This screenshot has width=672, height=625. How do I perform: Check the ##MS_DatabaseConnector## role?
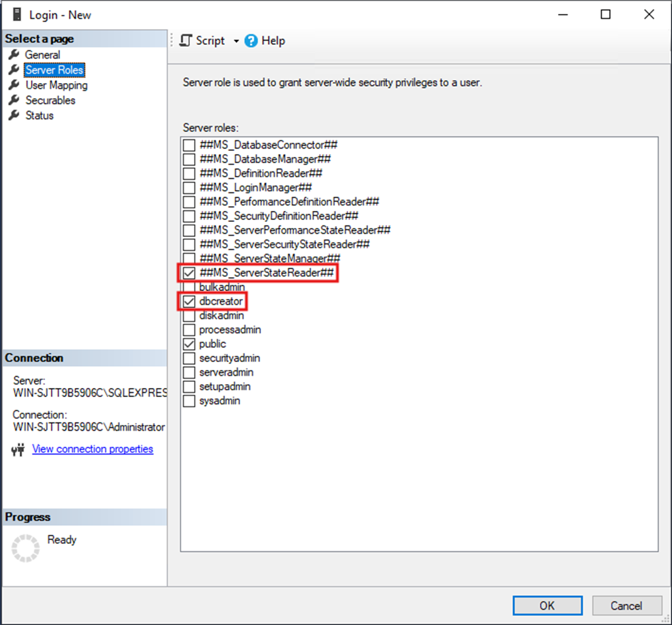[x=189, y=145]
